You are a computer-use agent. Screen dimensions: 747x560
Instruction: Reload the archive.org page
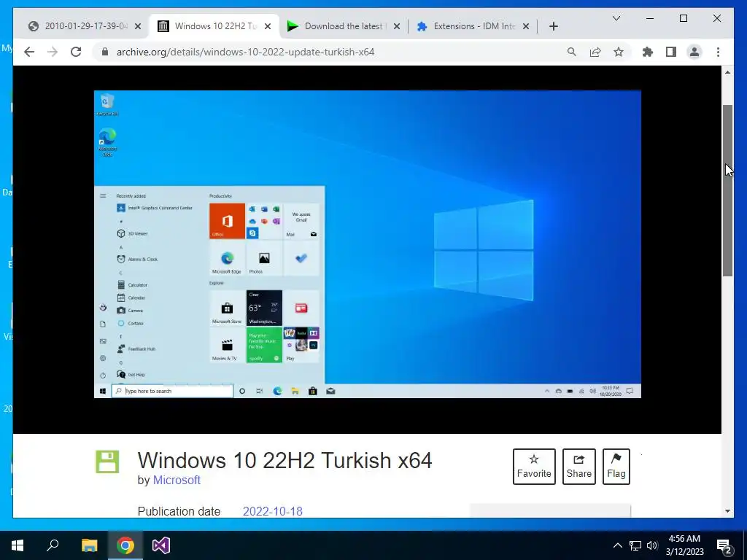[x=76, y=52]
